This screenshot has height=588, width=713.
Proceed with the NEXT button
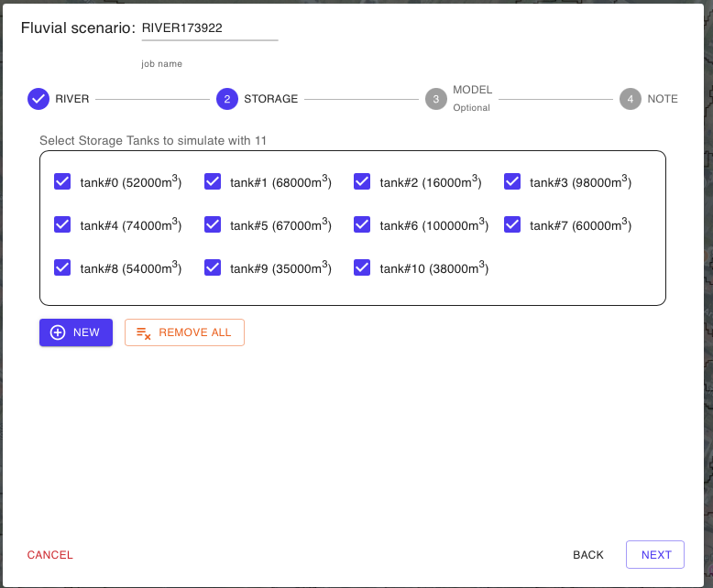point(655,555)
